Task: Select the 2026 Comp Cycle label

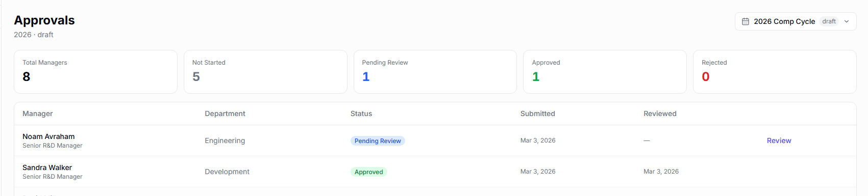Action: [784, 21]
